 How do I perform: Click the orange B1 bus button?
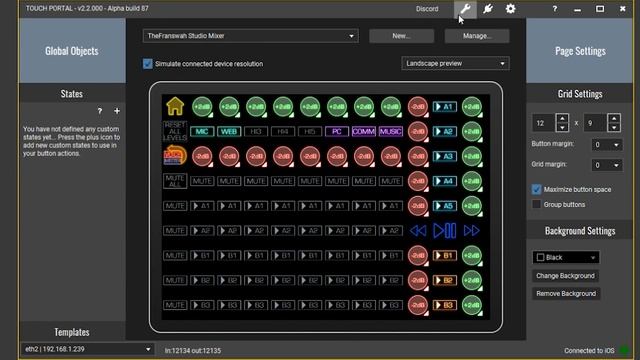pos(444,256)
